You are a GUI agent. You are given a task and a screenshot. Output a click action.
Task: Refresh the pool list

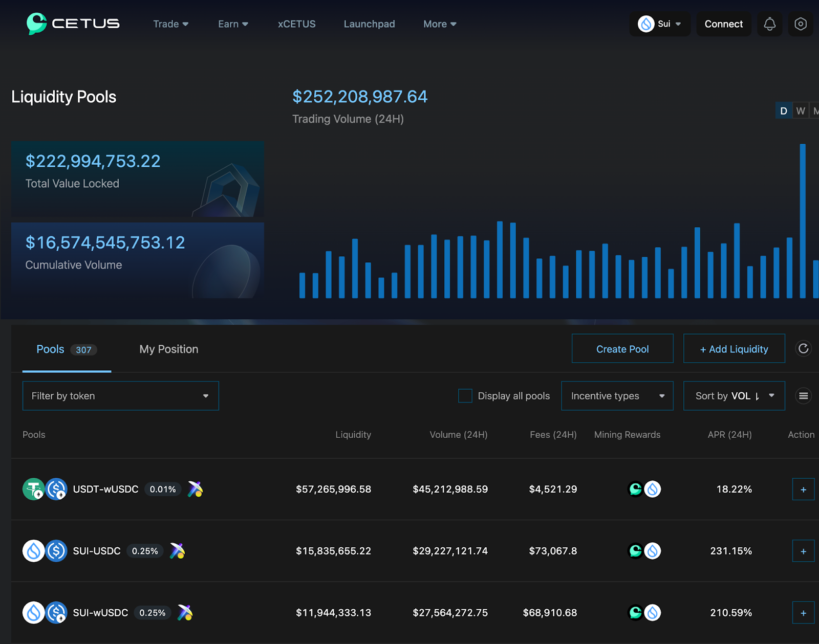pos(803,349)
